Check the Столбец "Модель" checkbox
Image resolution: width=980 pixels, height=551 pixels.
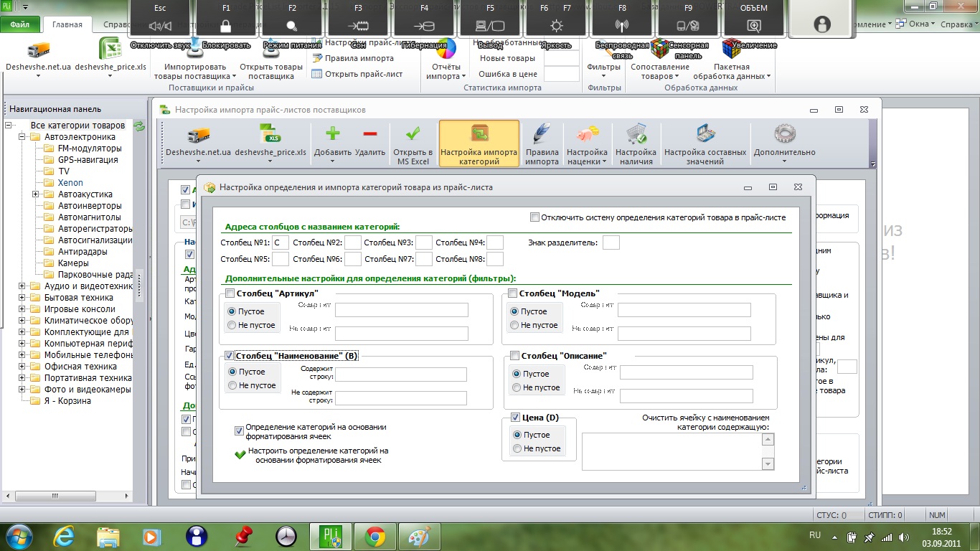point(513,293)
